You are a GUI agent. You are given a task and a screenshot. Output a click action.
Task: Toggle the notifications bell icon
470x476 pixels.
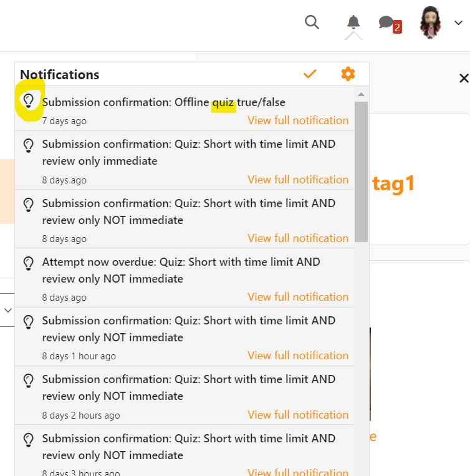(353, 22)
